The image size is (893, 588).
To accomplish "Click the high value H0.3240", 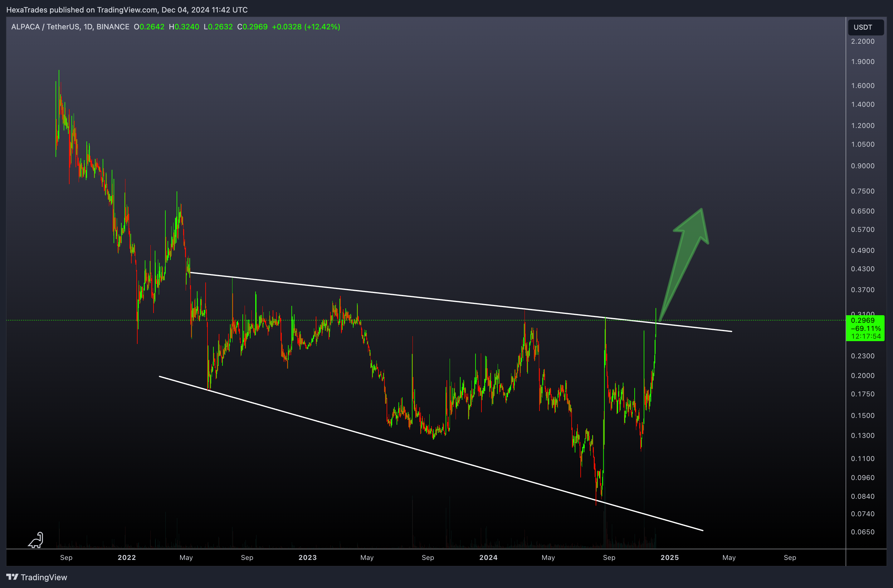I will coord(184,27).
